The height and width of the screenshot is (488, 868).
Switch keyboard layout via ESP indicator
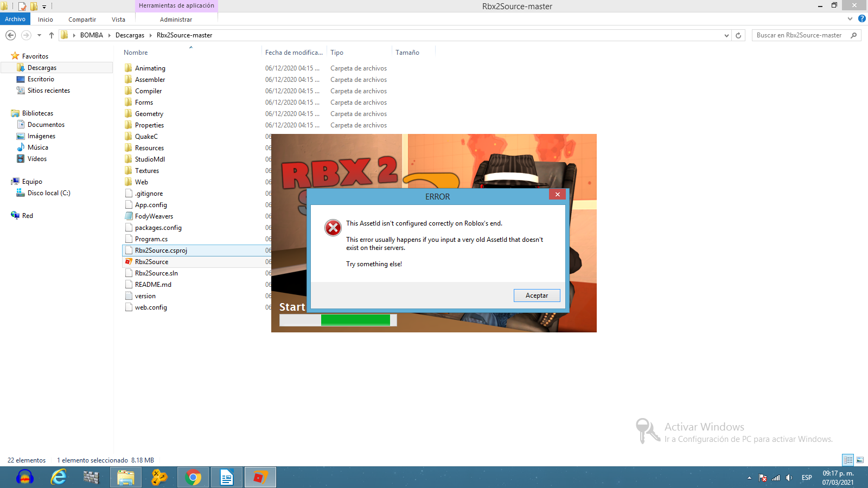coord(807,478)
